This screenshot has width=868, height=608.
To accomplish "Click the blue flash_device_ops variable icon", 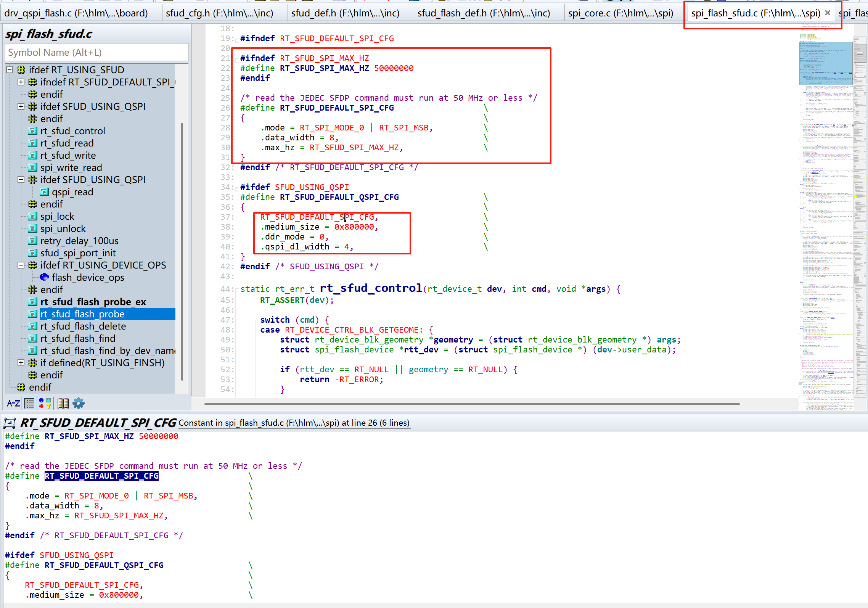I will [44, 277].
